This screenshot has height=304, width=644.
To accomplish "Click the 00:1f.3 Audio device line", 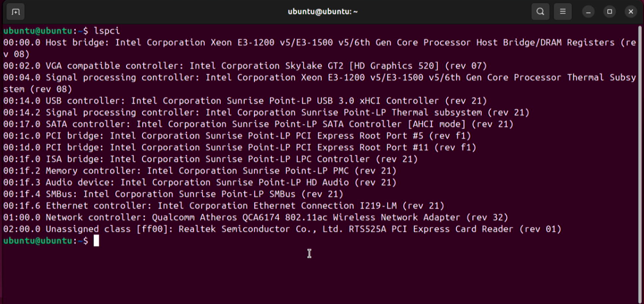I will (x=200, y=183).
